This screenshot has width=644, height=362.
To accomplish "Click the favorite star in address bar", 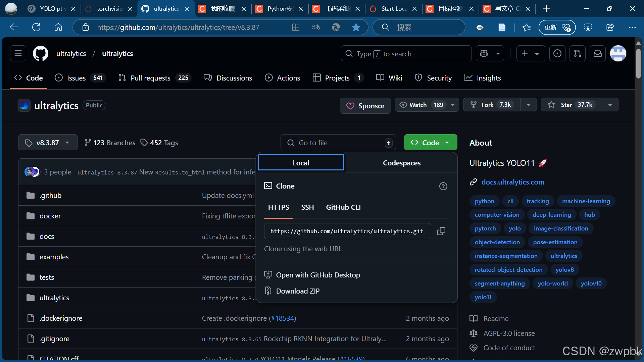I will pyautogui.click(x=356, y=27).
